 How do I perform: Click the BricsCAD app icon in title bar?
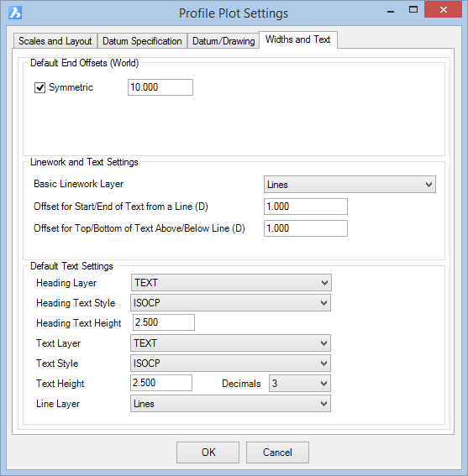[x=15, y=13]
